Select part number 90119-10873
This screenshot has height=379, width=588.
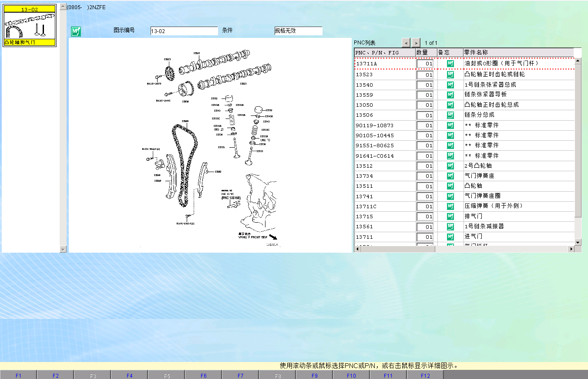point(375,125)
